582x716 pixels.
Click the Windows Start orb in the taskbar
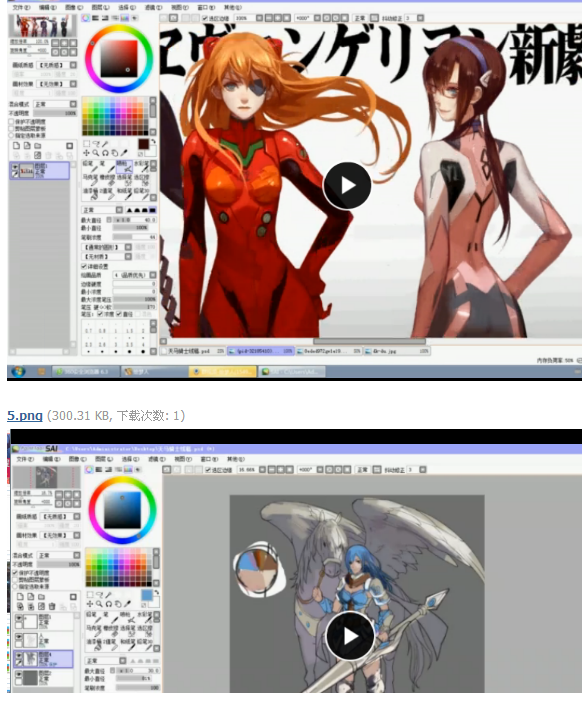click(x=18, y=372)
